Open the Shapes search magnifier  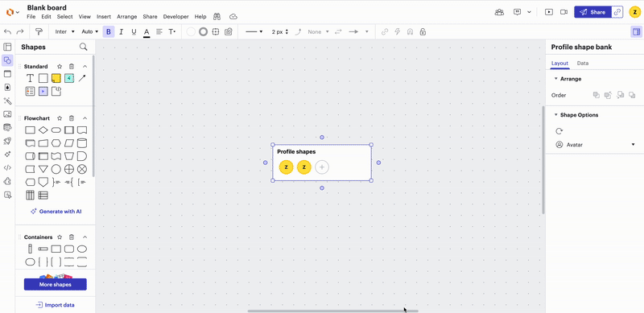[84, 47]
